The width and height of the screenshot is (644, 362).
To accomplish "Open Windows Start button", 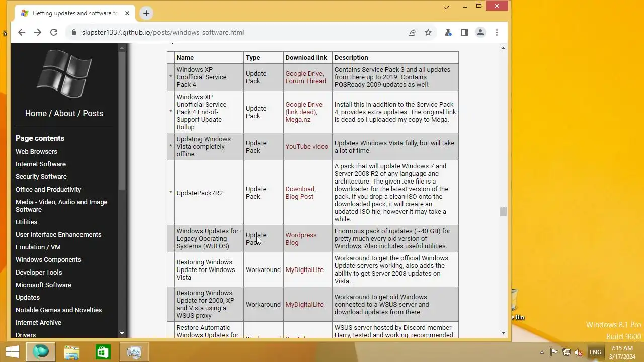I will pyautogui.click(x=13, y=351).
